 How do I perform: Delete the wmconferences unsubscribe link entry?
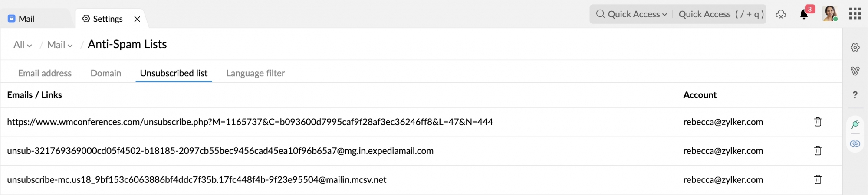pos(818,122)
